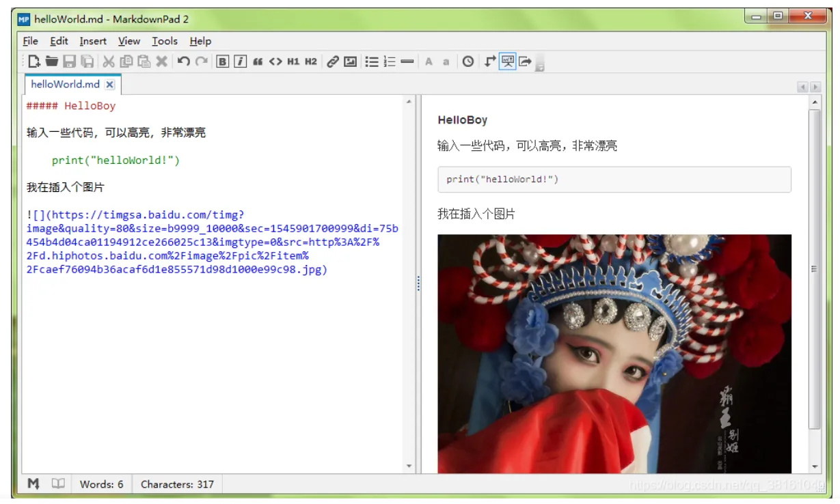
Task: Click the Cut scissors icon
Action: (109, 61)
